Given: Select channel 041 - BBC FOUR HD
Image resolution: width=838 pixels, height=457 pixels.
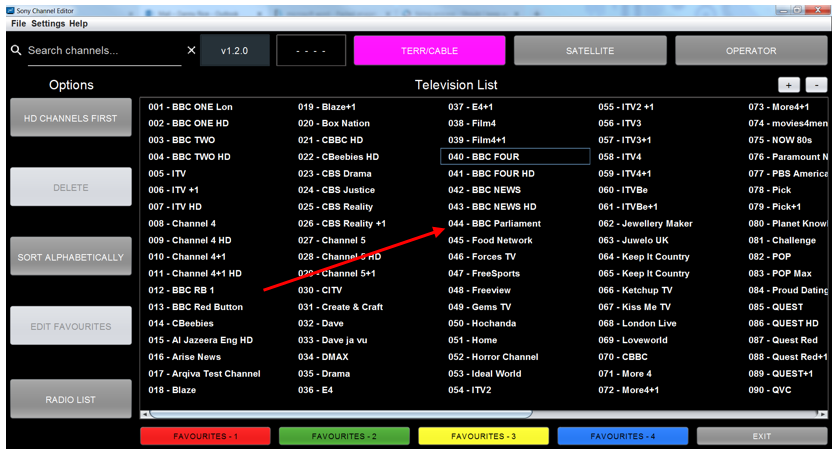Looking at the screenshot, I should pyautogui.click(x=491, y=174).
